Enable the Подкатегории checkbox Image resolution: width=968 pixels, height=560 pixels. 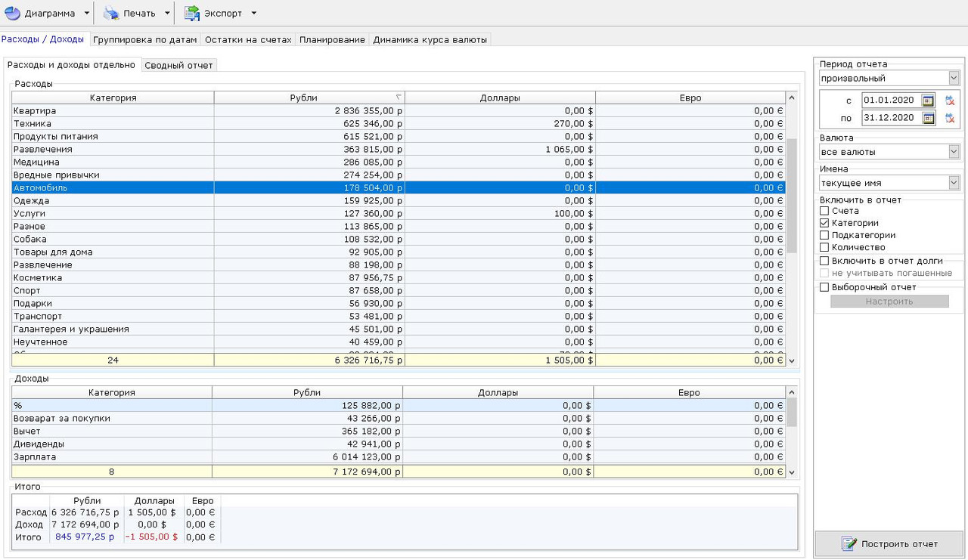click(824, 235)
